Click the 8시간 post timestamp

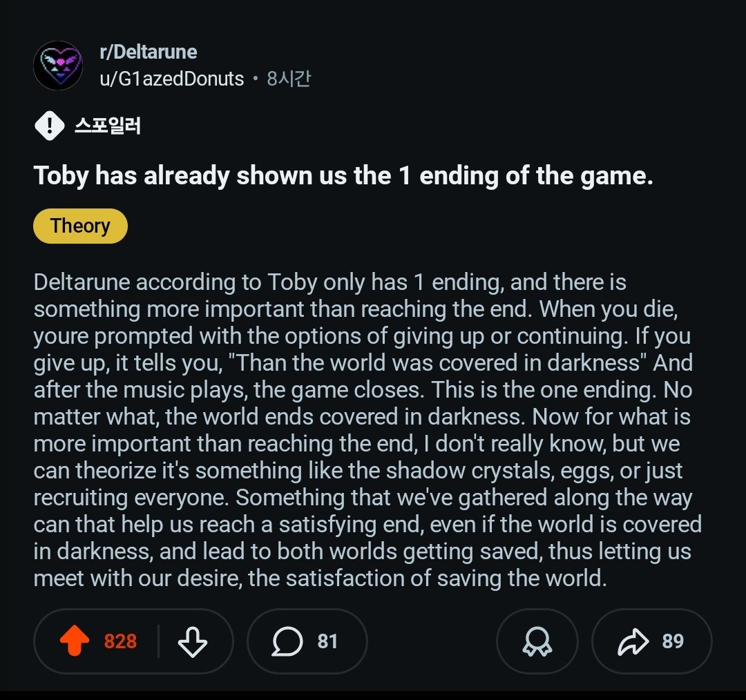tap(289, 79)
